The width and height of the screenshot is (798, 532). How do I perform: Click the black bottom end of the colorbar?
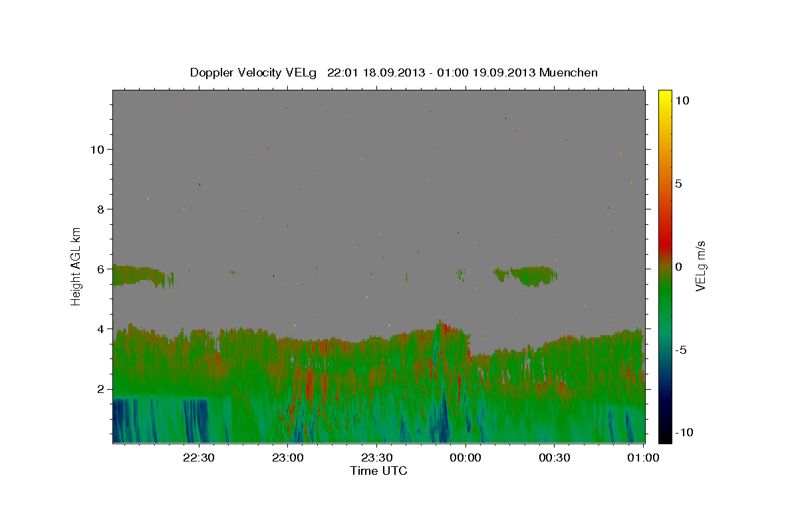tap(664, 436)
